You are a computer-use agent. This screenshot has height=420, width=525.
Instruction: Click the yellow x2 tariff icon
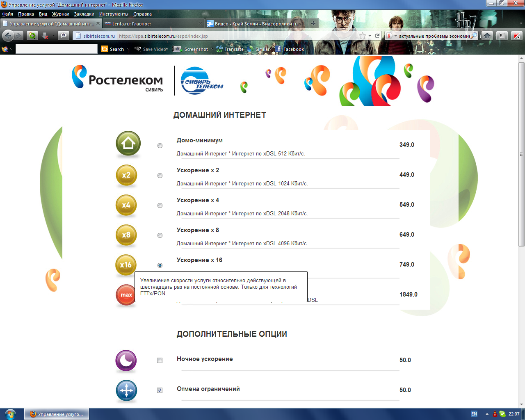[x=126, y=175]
